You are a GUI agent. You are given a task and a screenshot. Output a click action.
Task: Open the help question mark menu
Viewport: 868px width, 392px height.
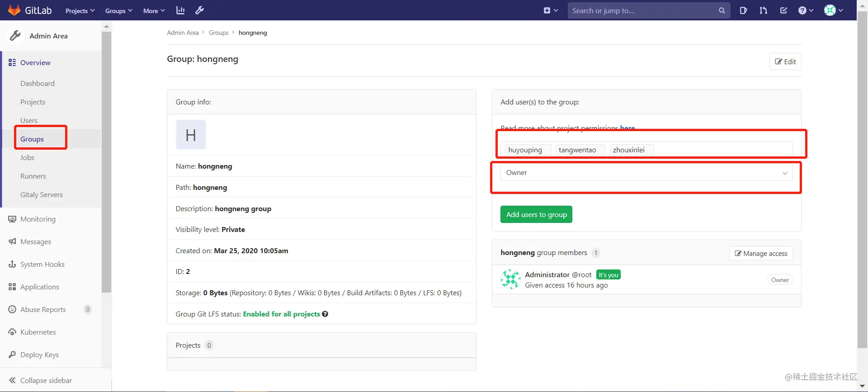coord(806,10)
